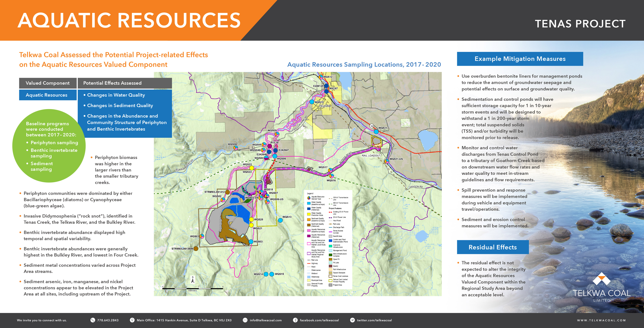
Task: Select the WQS16 pie marker
Action: 332,176
